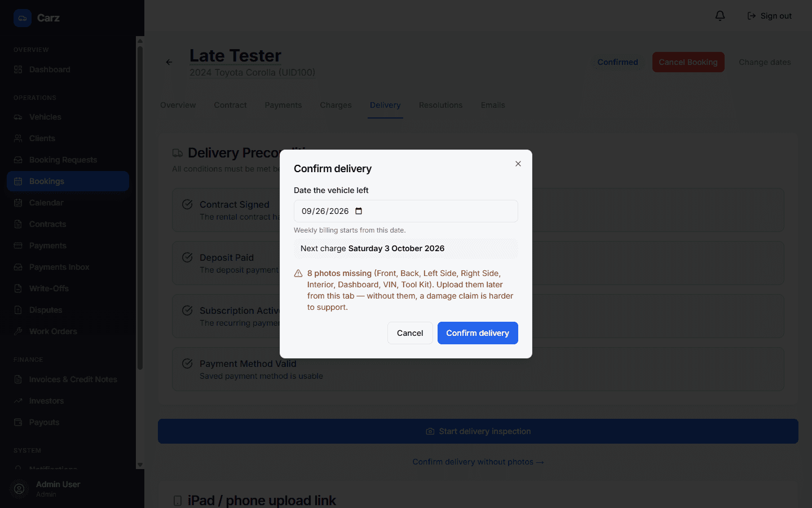
Task: Click the Payments sidebar icon
Action: (18, 246)
